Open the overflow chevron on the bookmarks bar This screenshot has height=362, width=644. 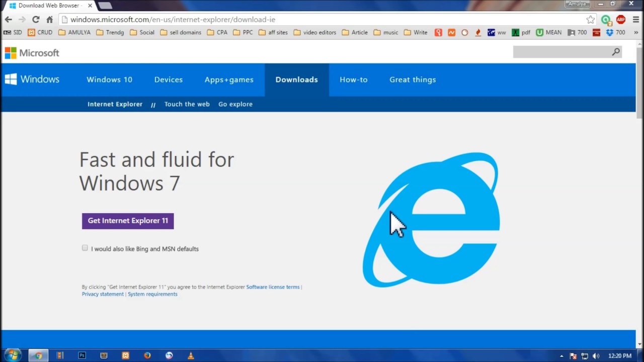pos(635,32)
